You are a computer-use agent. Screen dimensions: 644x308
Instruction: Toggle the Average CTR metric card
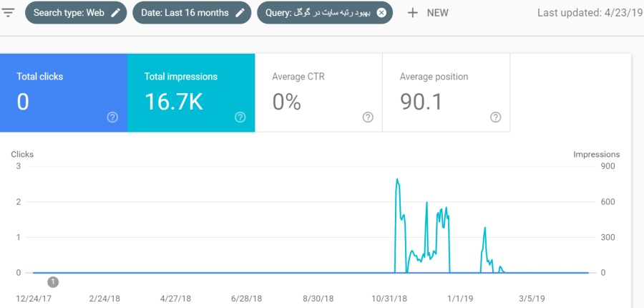pos(318,93)
